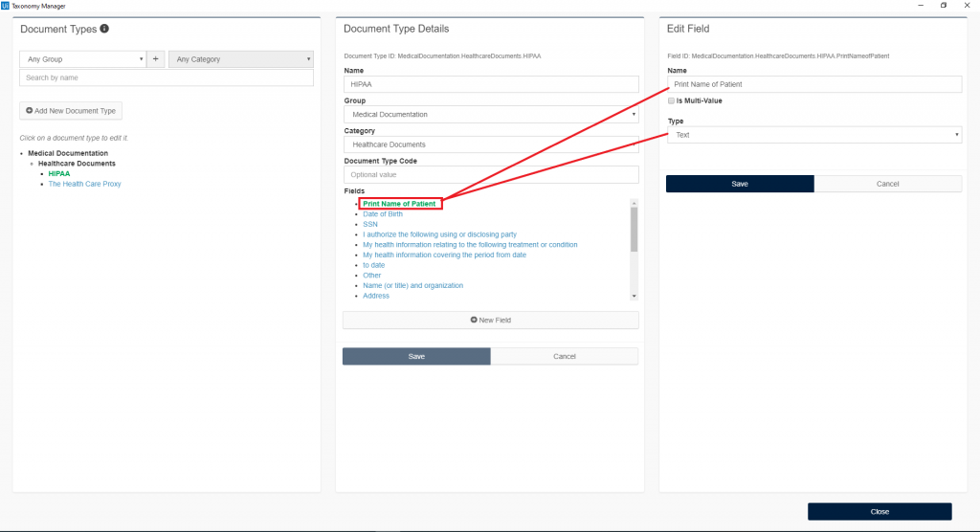
Task: Click the UiPath icon in the title bar
Action: (x=5, y=6)
